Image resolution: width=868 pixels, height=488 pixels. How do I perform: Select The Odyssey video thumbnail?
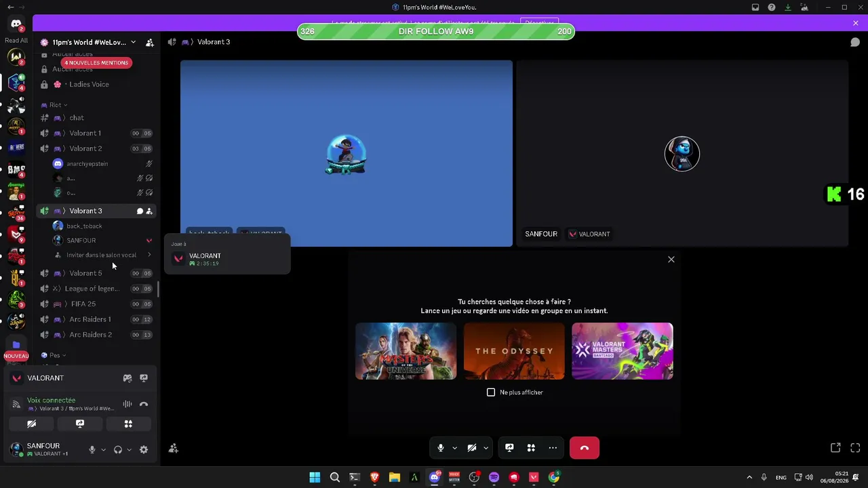[514, 351]
